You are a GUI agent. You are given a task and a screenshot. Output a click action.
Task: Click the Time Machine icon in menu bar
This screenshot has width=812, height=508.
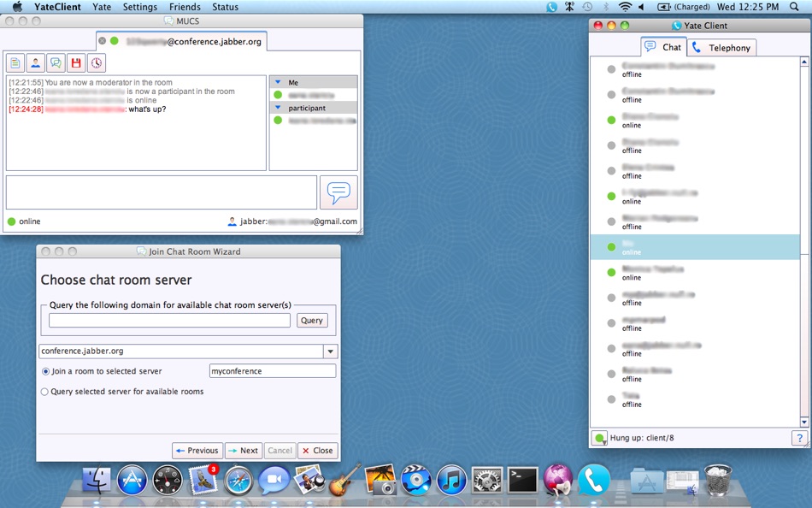tap(587, 7)
